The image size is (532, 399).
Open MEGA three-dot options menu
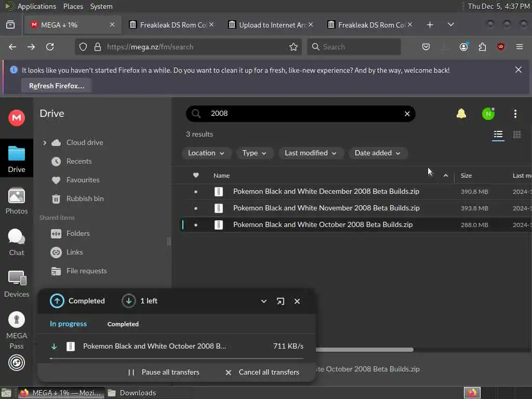click(x=515, y=114)
